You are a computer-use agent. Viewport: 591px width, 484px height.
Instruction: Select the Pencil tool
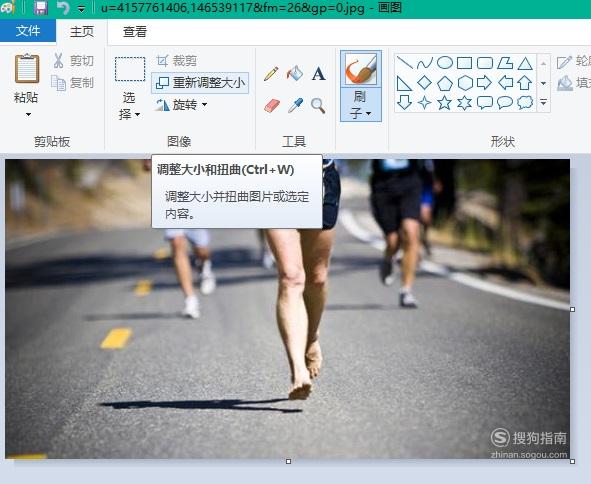click(x=271, y=74)
